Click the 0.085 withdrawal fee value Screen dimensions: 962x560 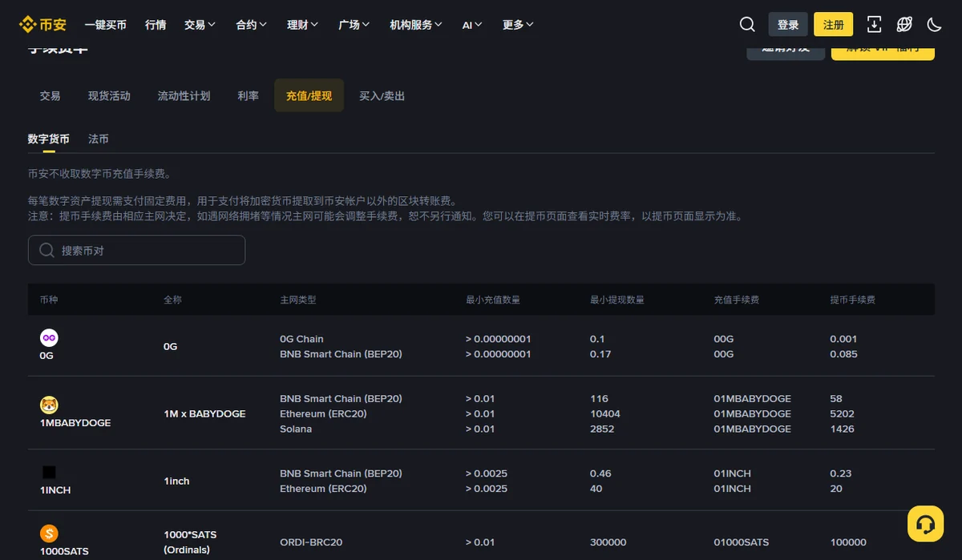[x=844, y=354]
